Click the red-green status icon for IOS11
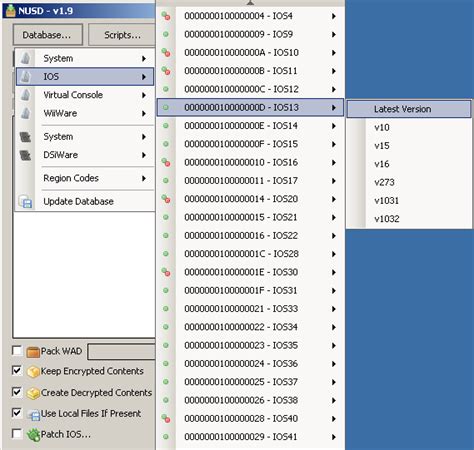This screenshot has height=450, width=474. click(166, 71)
